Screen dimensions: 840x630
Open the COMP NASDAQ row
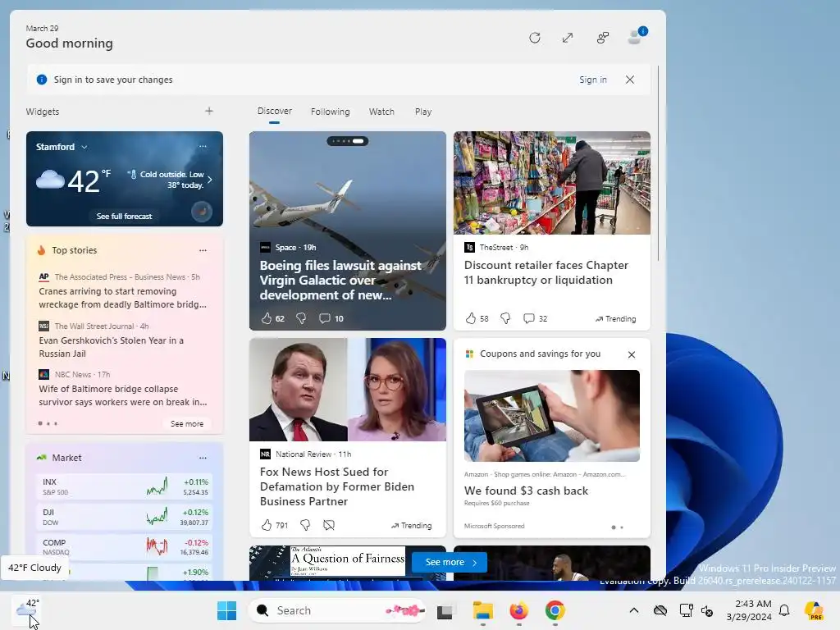[125, 546]
